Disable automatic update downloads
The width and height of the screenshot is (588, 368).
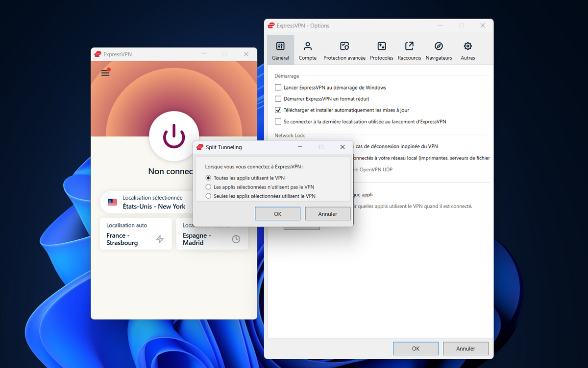[278, 110]
